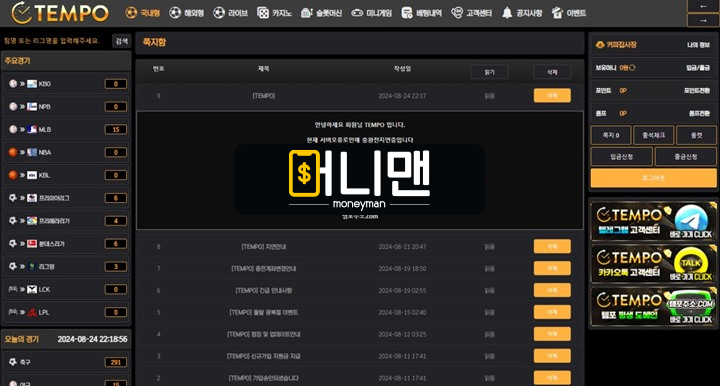Click the MLB league logo
Screen dimensions: 720x386
coord(32,129)
